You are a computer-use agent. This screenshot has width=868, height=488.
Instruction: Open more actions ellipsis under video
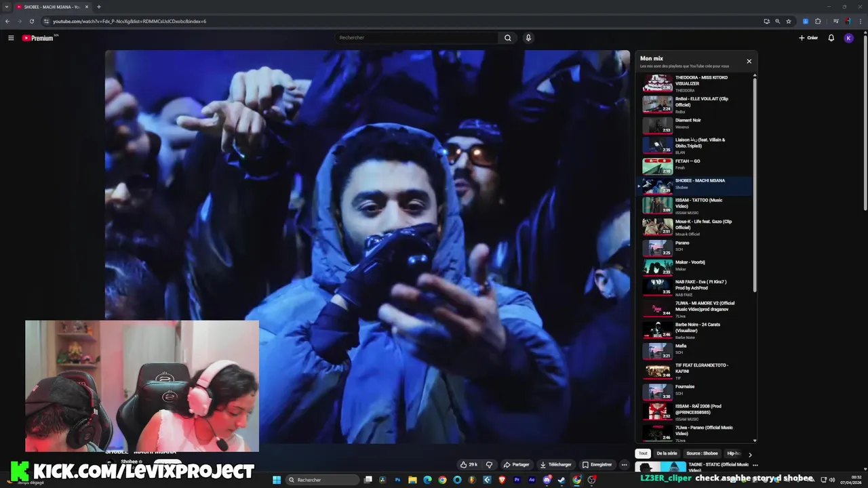[x=624, y=464]
